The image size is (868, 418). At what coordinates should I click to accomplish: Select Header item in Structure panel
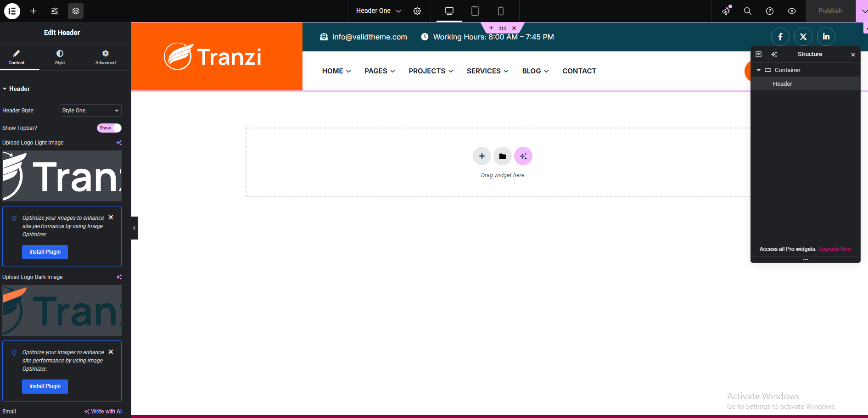point(782,84)
